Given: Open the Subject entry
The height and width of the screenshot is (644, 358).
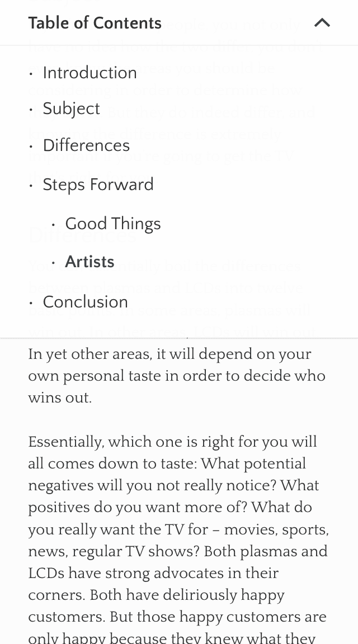Looking at the screenshot, I should (x=71, y=109).
